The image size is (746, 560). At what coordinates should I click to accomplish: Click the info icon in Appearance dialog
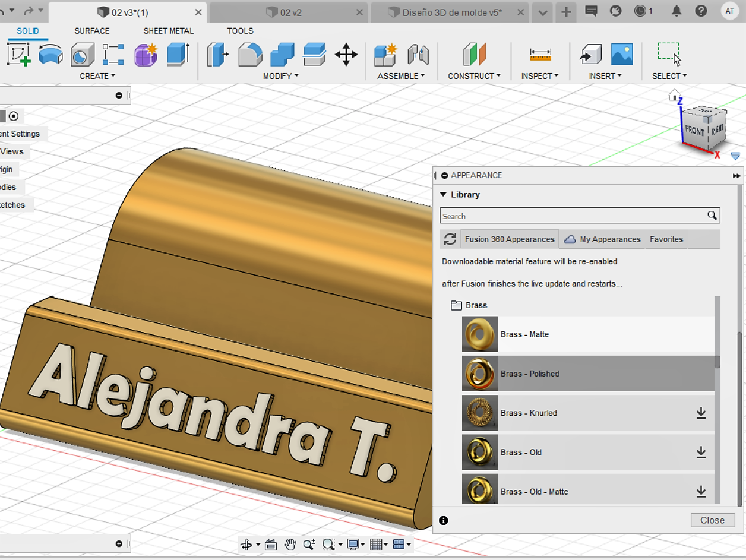pyautogui.click(x=443, y=520)
